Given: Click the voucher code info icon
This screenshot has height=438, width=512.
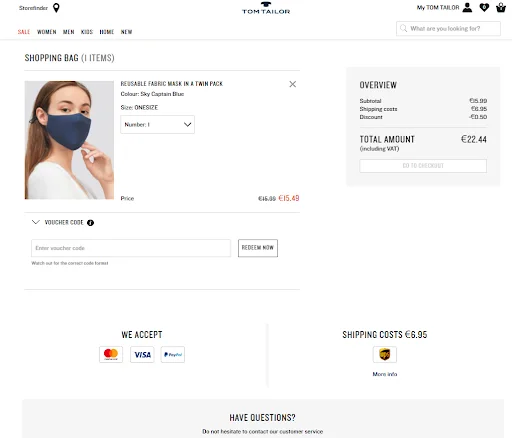Looking at the screenshot, I should [90, 223].
